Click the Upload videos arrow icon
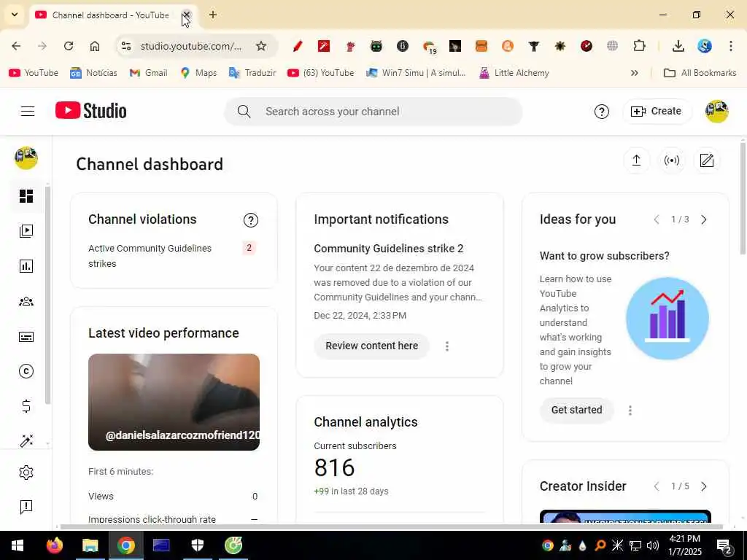747x560 pixels. tap(636, 160)
